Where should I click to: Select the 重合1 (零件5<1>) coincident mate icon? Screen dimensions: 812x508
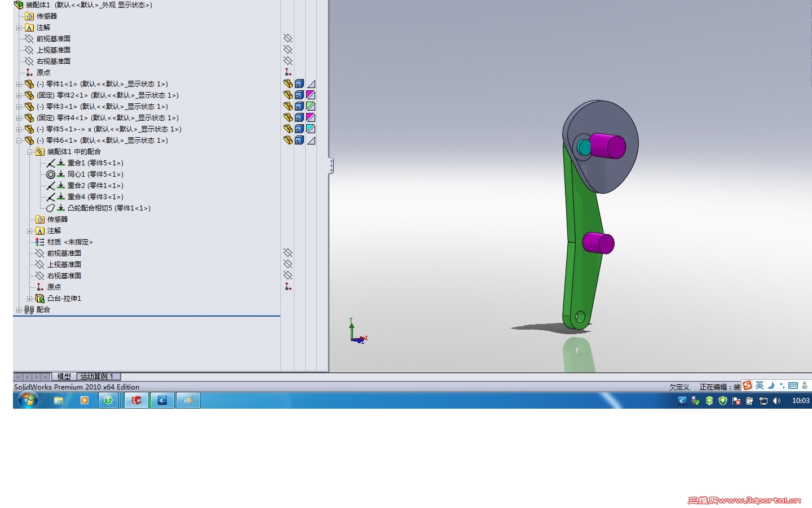point(51,163)
